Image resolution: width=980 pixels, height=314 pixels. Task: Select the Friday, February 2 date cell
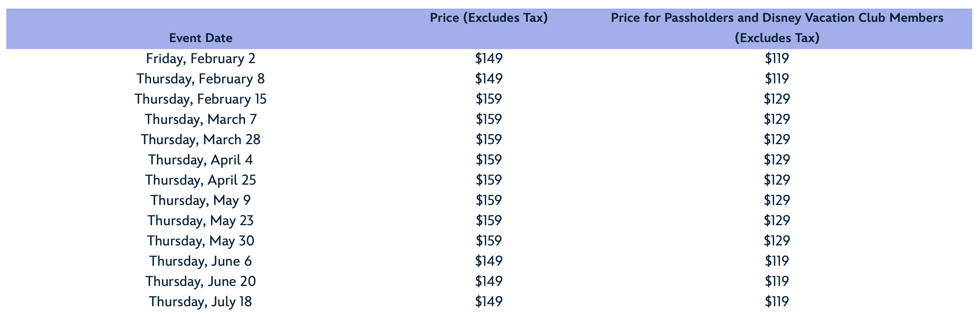201,59
